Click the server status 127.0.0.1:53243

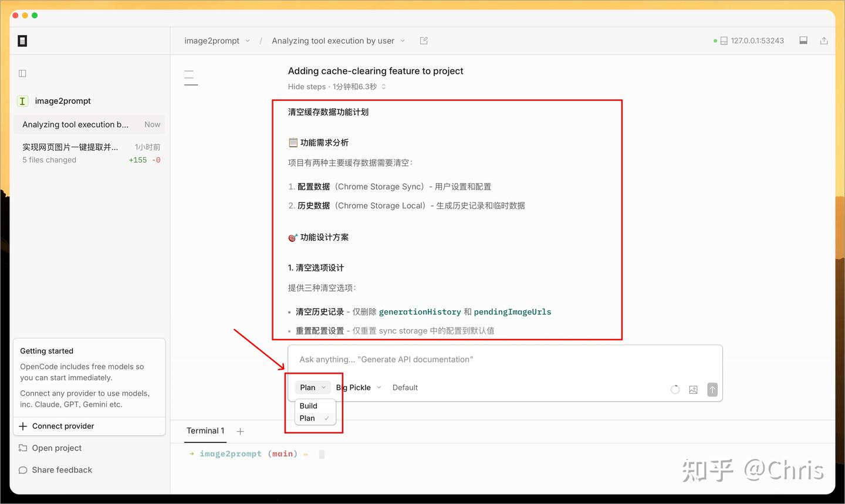tap(749, 41)
